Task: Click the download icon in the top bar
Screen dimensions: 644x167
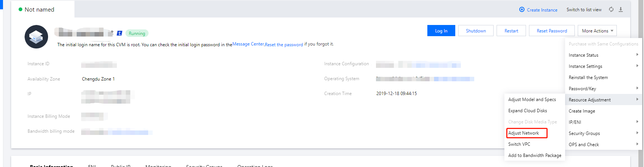Action: pyautogui.click(x=621, y=9)
